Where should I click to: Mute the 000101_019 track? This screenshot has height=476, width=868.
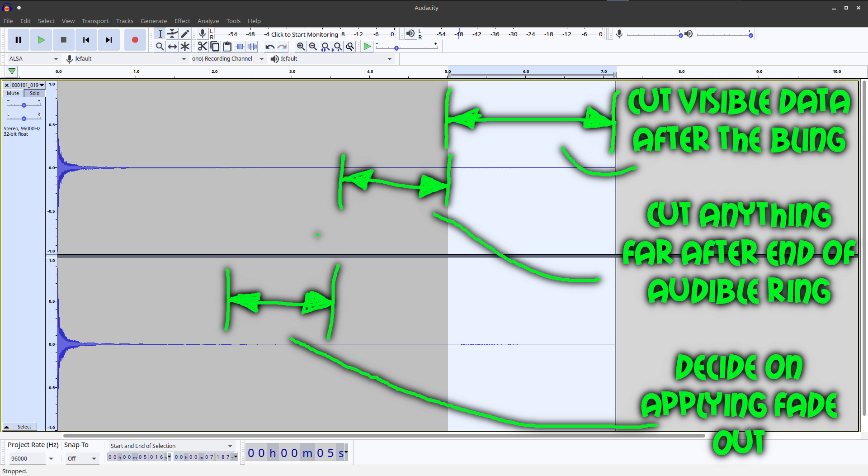click(x=12, y=93)
